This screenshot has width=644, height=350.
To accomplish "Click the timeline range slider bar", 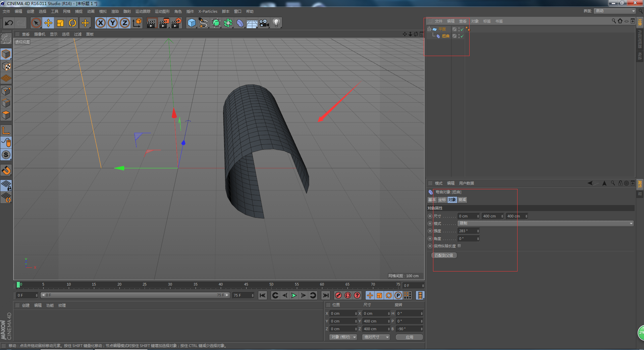I will (x=135, y=295).
